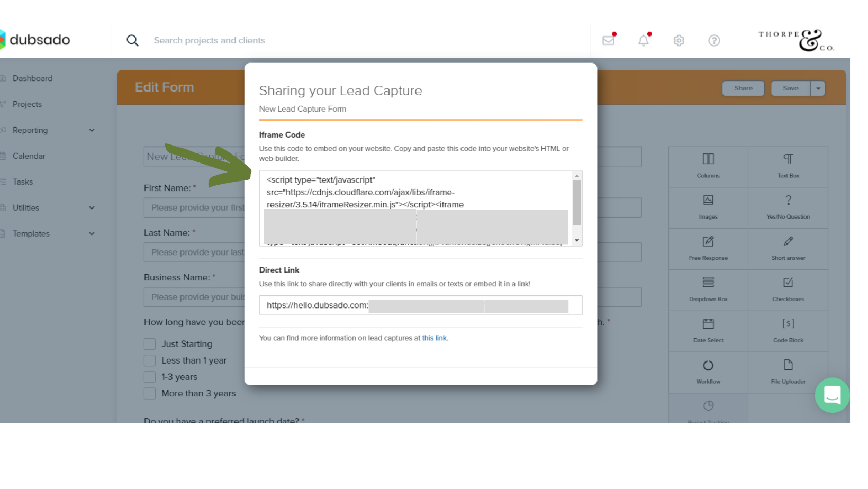Open Calendar in sidebar
Image resolution: width=868 pixels, height=489 pixels.
29,156
